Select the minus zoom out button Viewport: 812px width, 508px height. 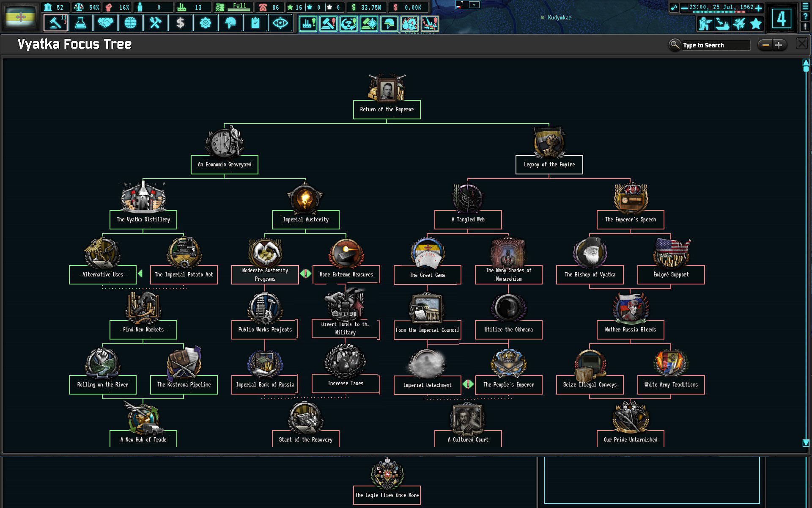pyautogui.click(x=765, y=44)
